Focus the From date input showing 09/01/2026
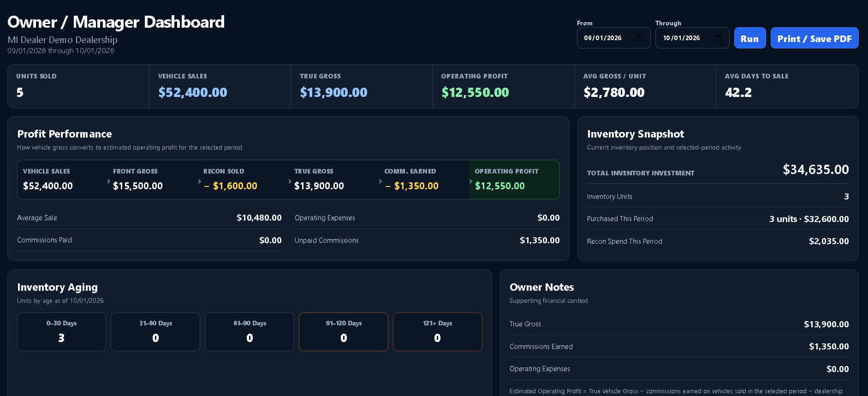The image size is (868, 396). tap(614, 38)
